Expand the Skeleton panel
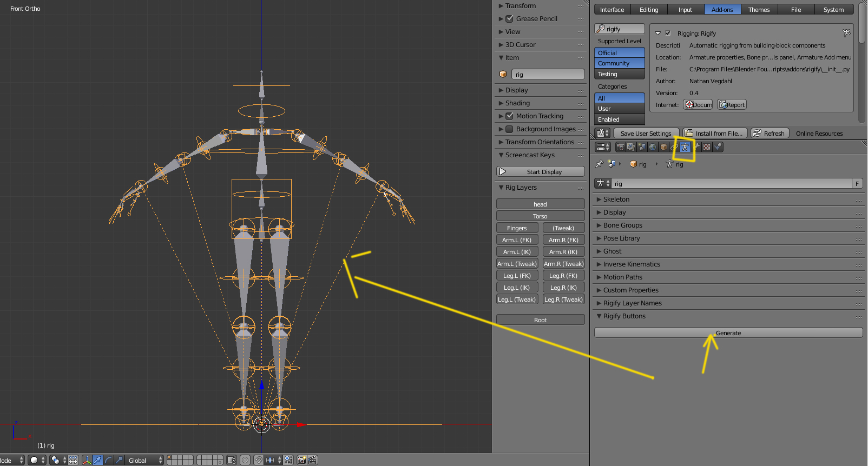 coord(616,199)
